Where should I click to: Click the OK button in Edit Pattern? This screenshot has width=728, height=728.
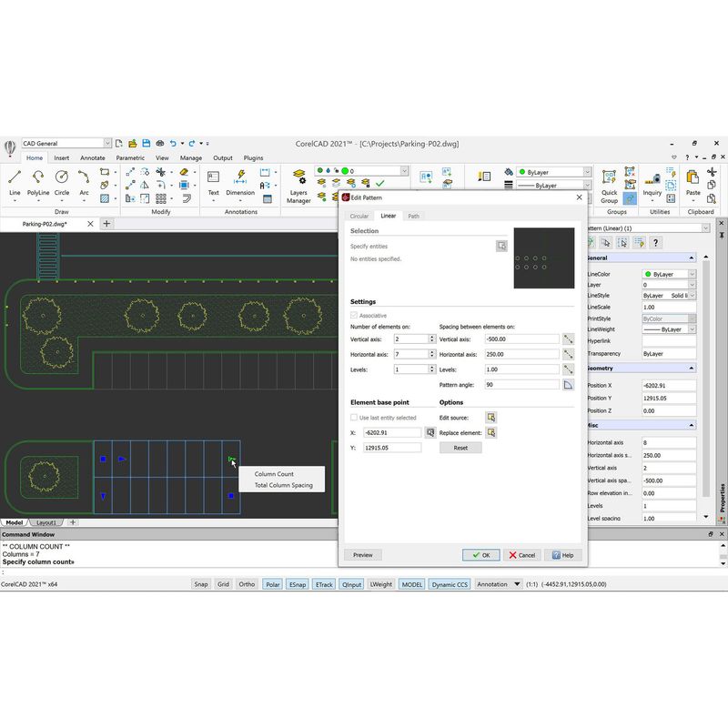(x=481, y=555)
